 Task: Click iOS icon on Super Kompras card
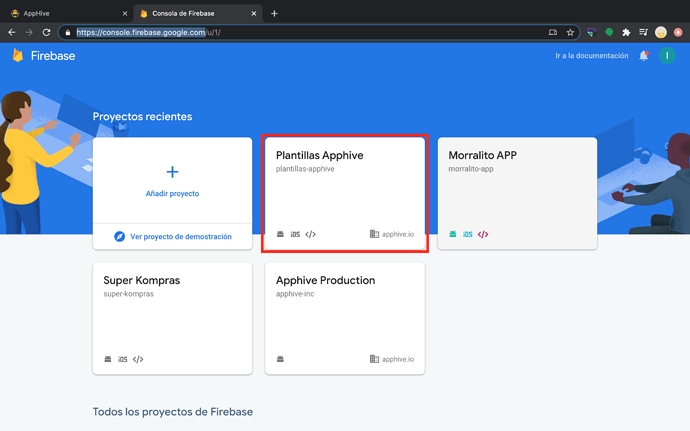(123, 359)
